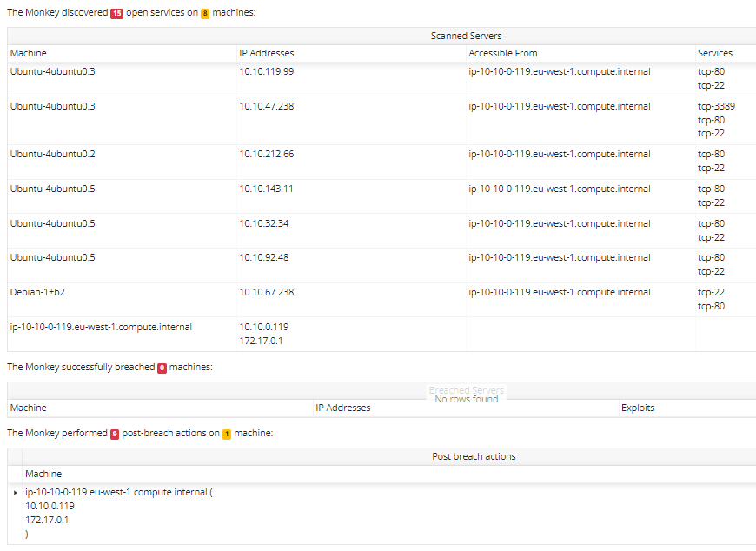This screenshot has width=756, height=551.
Task: Click tcp-22 service in Debian-1+b2 row
Action: [x=711, y=292]
